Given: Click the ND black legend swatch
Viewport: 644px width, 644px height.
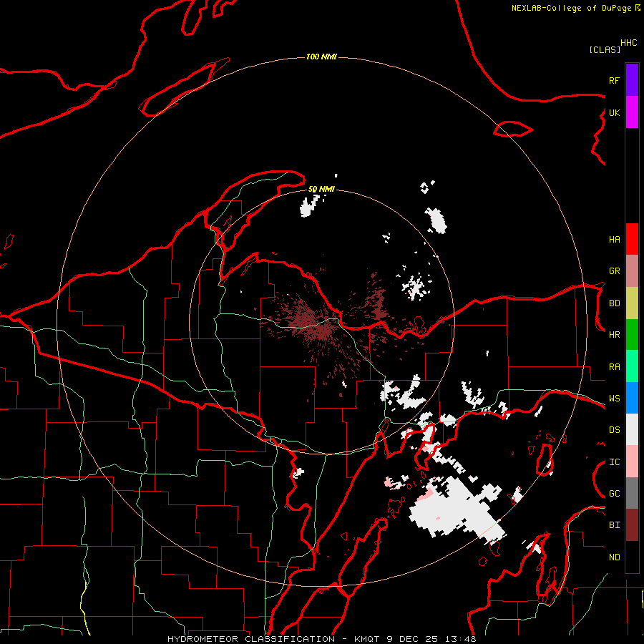Looking at the screenshot, I should click(632, 557).
